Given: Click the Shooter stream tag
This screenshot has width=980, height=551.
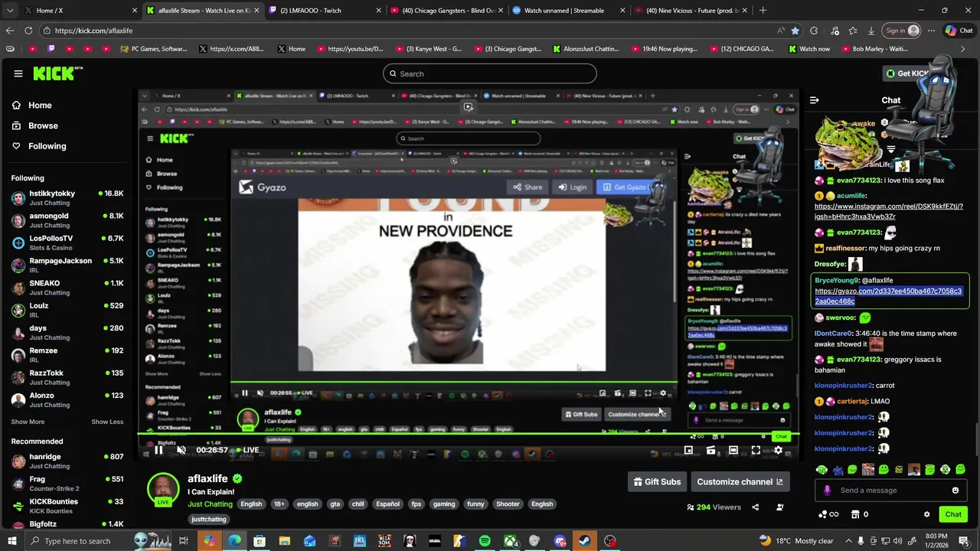Looking at the screenshot, I should (508, 504).
